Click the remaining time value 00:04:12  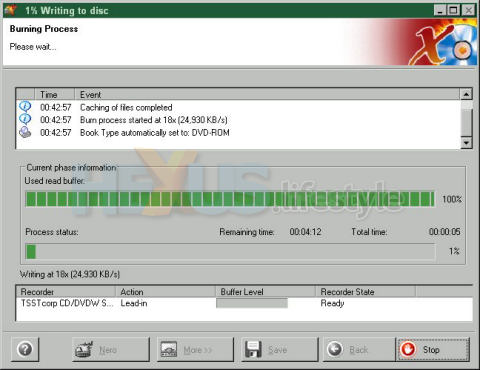point(305,232)
